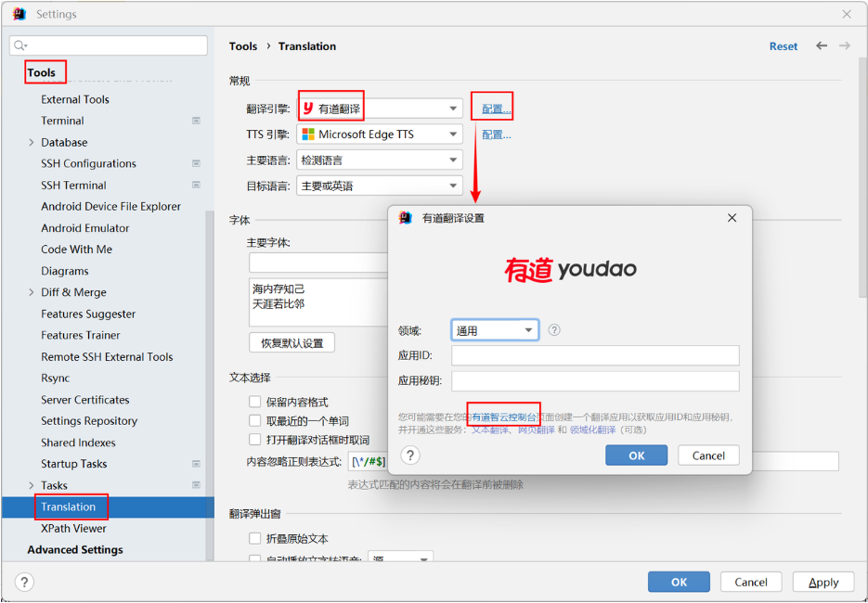
Task: Select Features Suggester entry
Action: (88, 314)
